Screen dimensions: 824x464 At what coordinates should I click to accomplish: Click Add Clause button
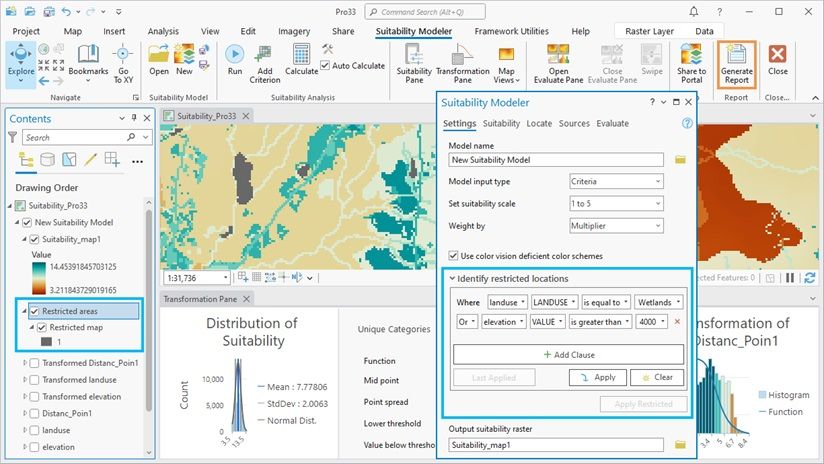coord(569,355)
